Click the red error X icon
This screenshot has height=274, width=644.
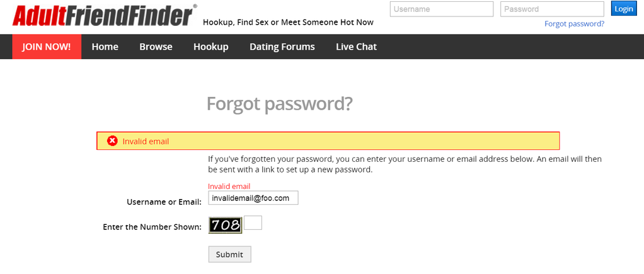112,141
